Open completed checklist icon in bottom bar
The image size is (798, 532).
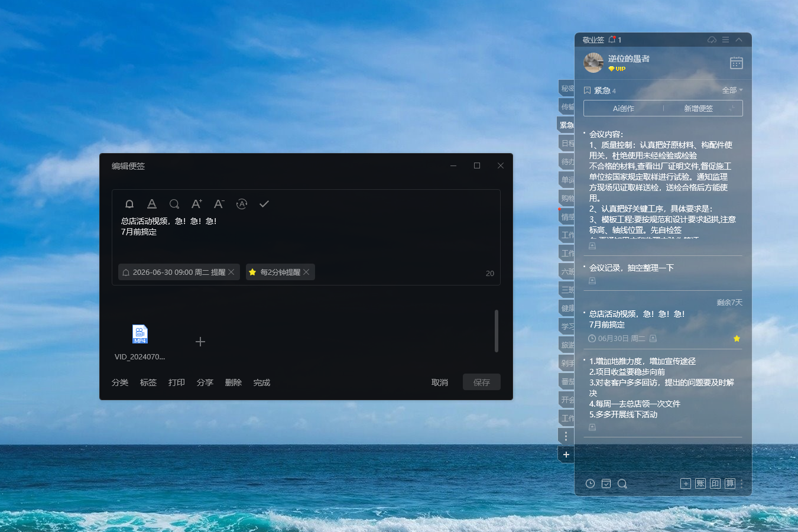[606, 484]
